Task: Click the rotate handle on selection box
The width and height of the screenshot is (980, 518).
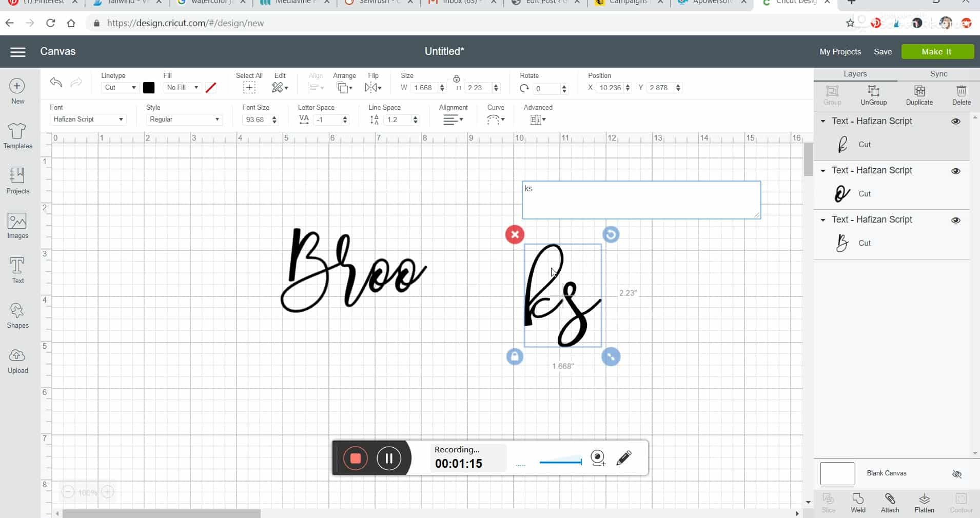Action: coord(611,234)
